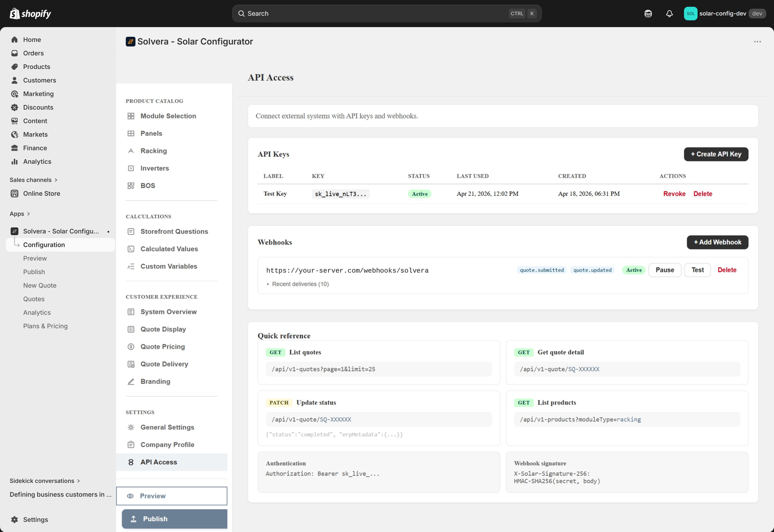
Task: Click the Add Webhook button
Action: (x=717, y=242)
